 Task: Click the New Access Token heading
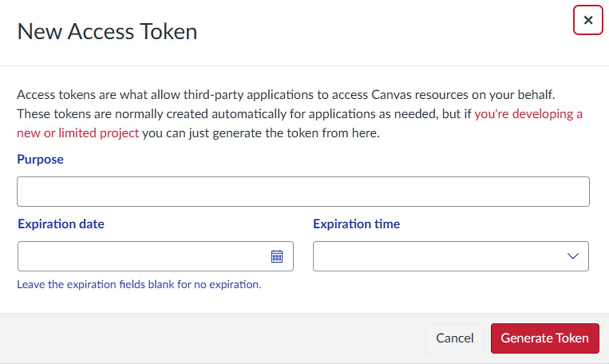[x=107, y=32]
